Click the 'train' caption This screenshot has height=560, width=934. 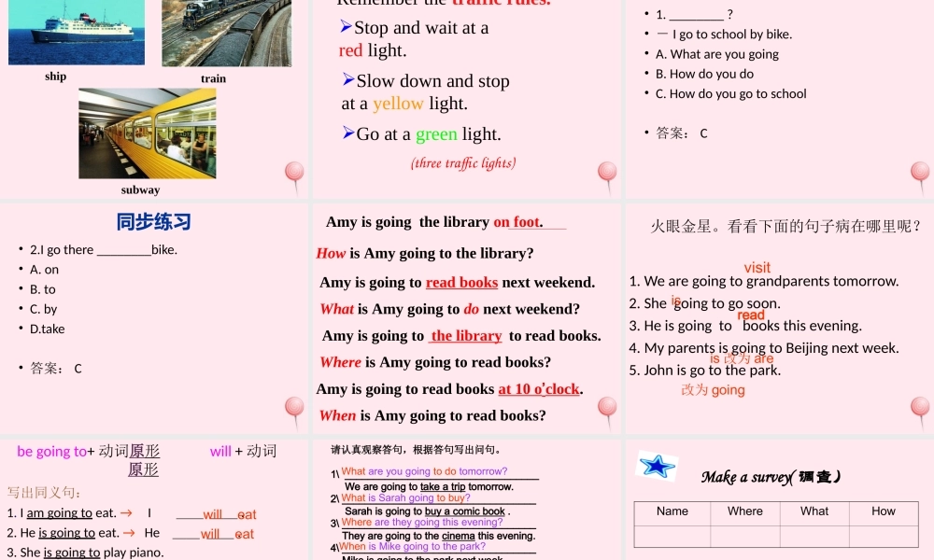tap(213, 78)
